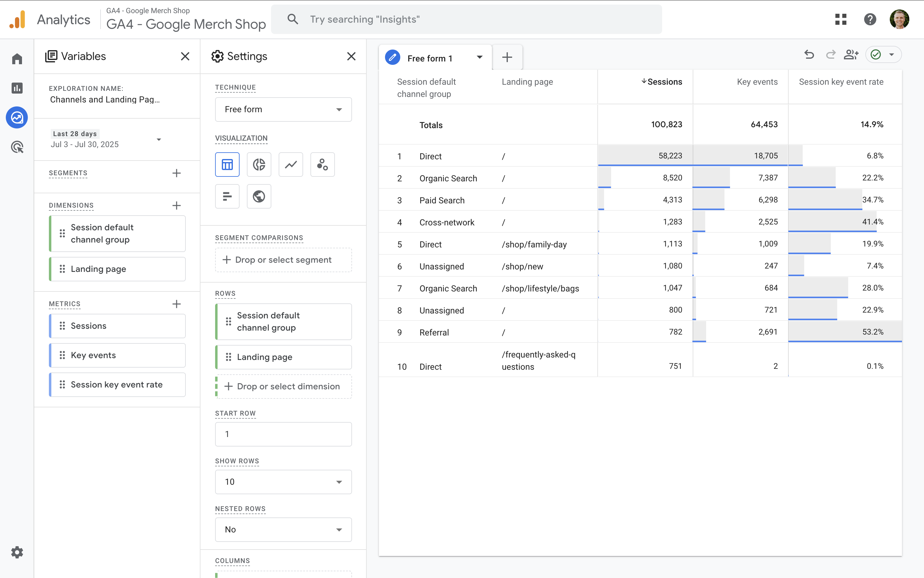Image resolution: width=924 pixels, height=578 pixels.
Task: Select the Geo map visualization icon
Action: pos(259,196)
